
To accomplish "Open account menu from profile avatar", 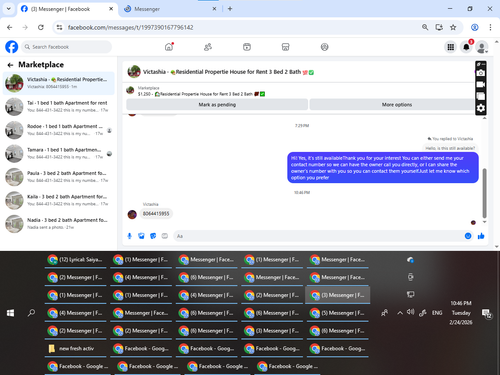I will tap(482, 47).
